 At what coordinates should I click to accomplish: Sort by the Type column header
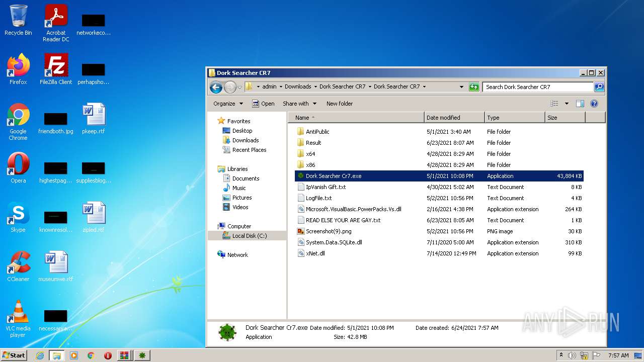pyautogui.click(x=515, y=118)
